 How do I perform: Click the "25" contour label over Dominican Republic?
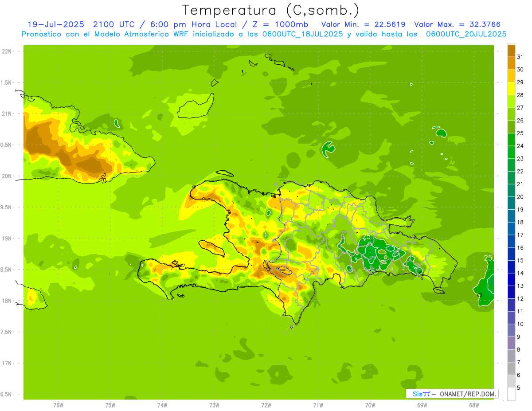[367, 237]
